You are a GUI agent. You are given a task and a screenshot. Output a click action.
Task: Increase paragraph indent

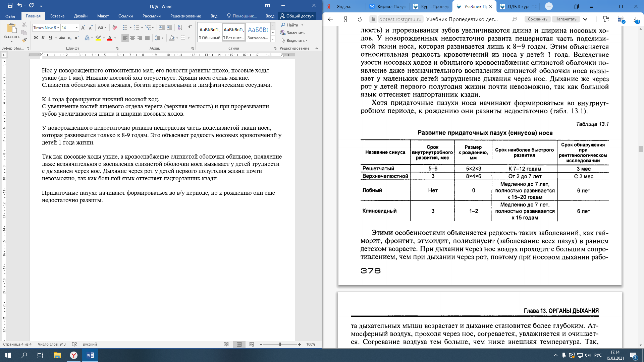[169, 27]
